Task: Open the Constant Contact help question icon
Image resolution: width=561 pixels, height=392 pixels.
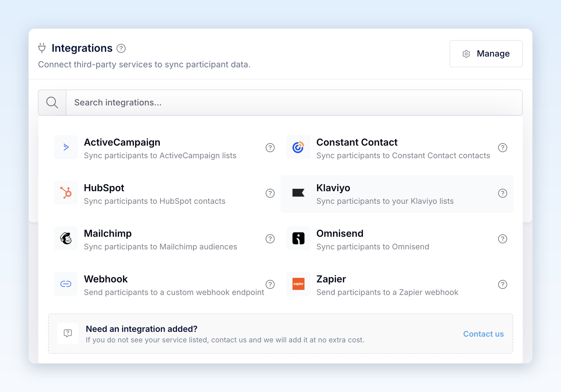Action: pyautogui.click(x=502, y=148)
